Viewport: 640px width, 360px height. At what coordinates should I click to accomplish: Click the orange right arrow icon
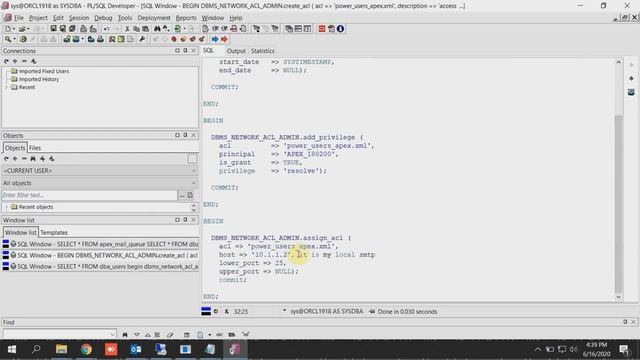224,40
